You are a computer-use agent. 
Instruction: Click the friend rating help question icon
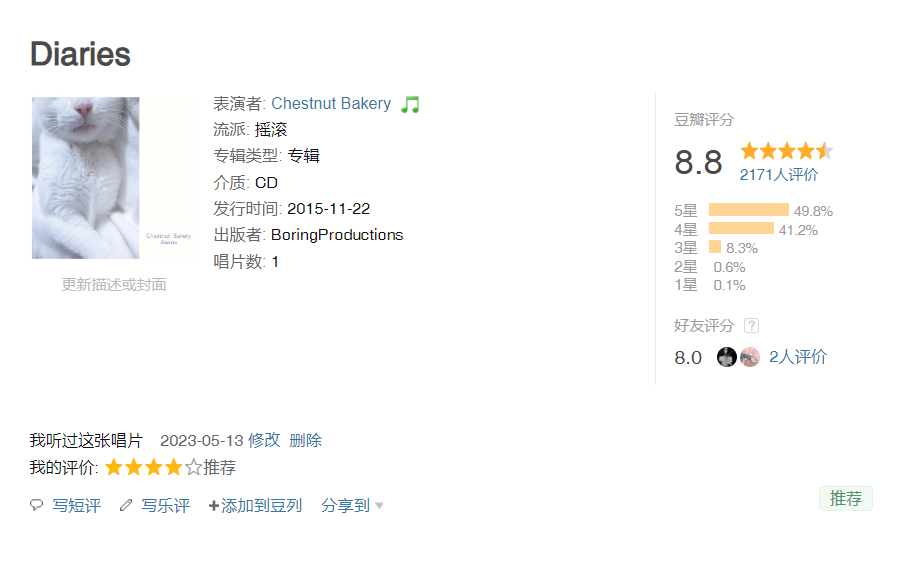click(x=752, y=326)
